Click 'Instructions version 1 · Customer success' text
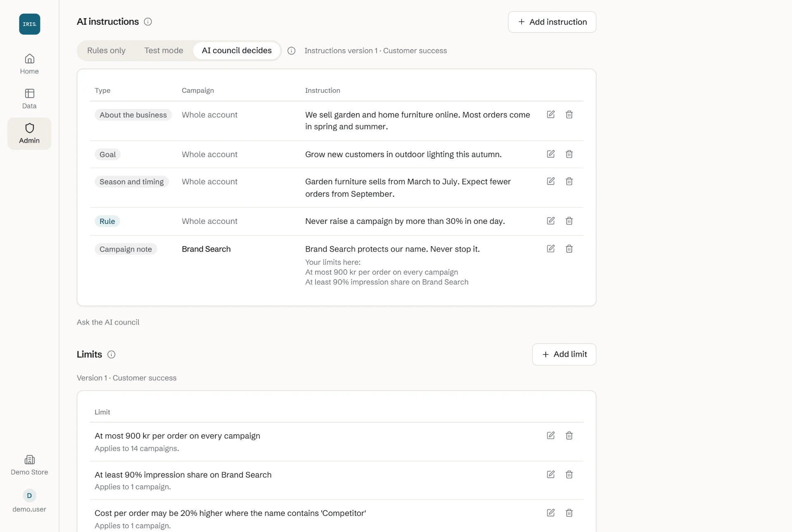This screenshot has height=532, width=792. click(376, 51)
